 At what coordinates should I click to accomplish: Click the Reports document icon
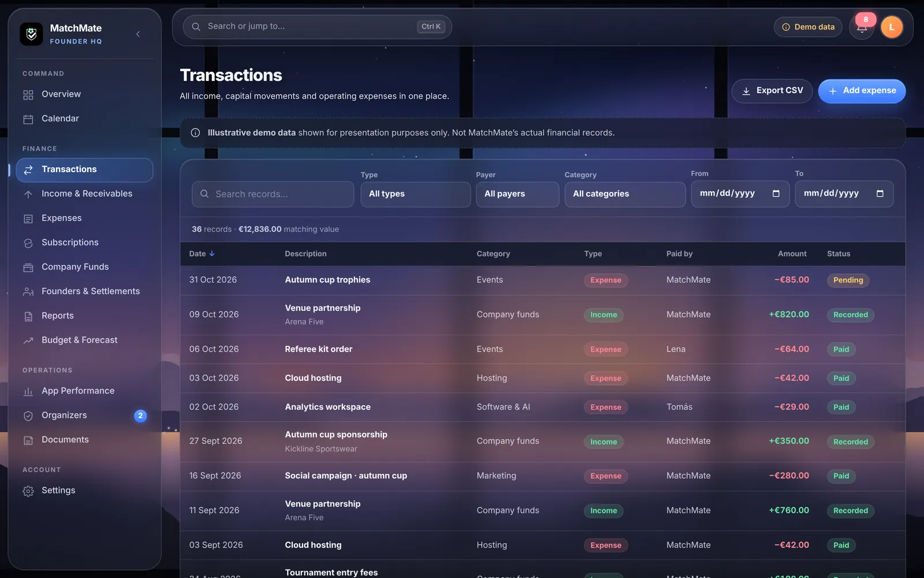[x=28, y=316]
